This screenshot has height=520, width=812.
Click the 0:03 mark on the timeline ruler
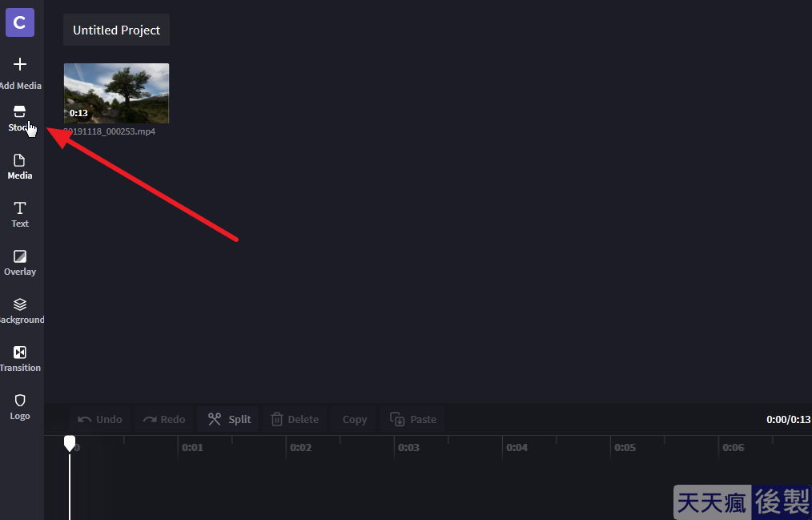coord(408,448)
